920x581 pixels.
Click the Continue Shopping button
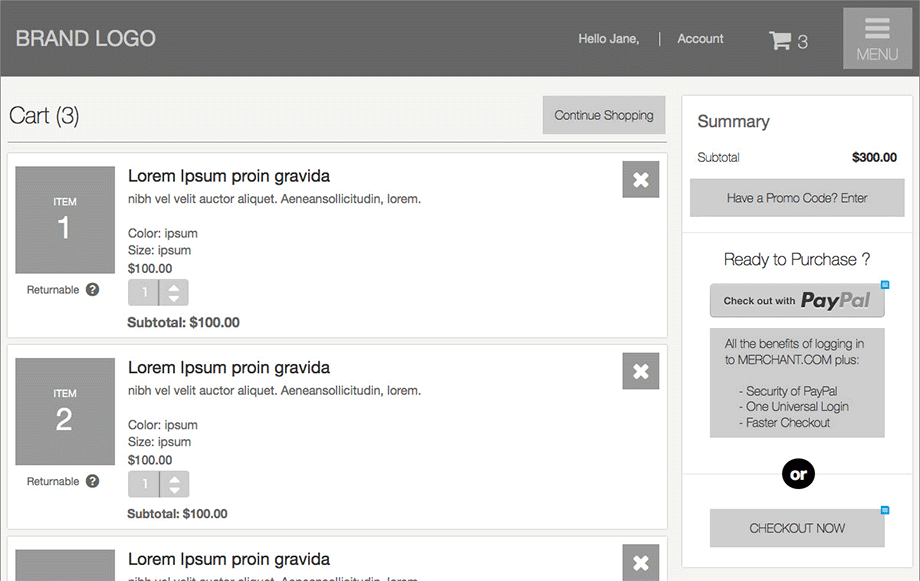point(604,115)
